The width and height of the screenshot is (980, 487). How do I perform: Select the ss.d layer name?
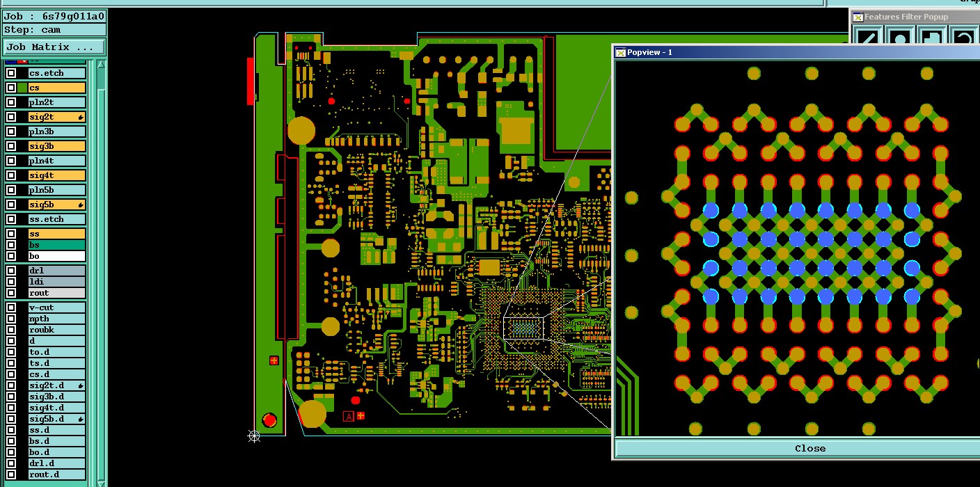pyautogui.click(x=57, y=430)
